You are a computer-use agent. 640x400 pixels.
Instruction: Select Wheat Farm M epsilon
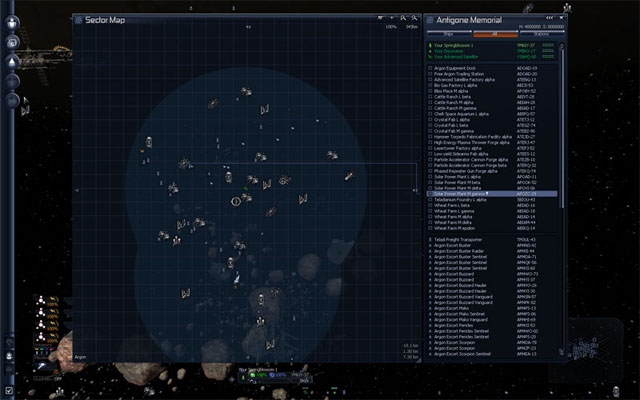tap(492, 228)
